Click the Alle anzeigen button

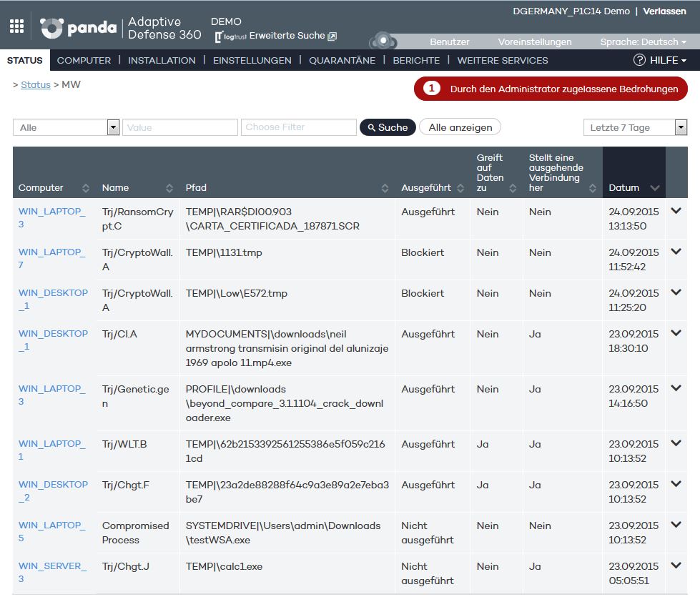[460, 127]
